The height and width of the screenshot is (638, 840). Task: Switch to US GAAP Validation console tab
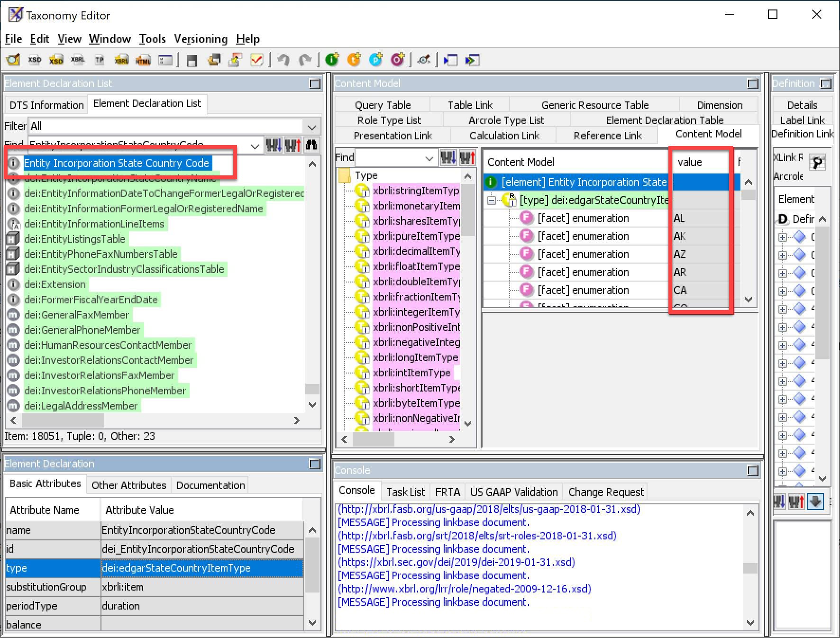click(x=514, y=492)
